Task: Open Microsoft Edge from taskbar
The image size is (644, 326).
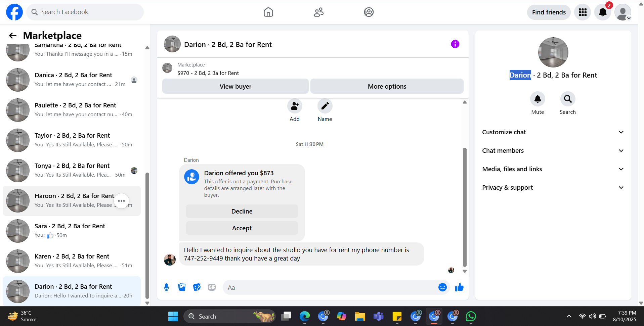Action: [305, 316]
